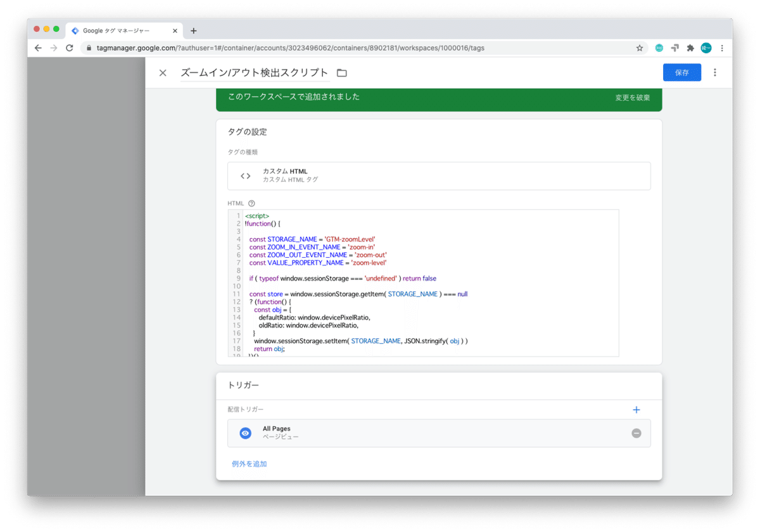The width and height of the screenshot is (760, 532).
Task: Open a new browser tab
Action: click(x=194, y=30)
